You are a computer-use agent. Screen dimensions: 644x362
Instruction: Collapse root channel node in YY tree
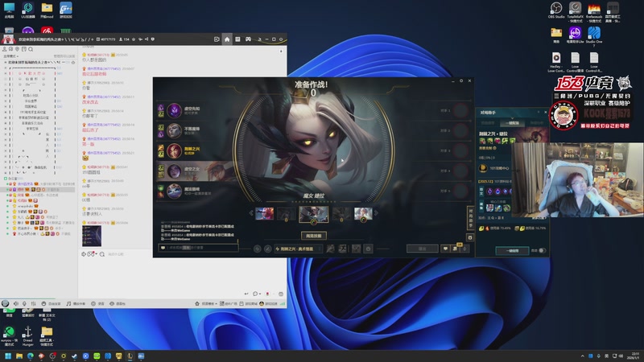tap(6, 63)
